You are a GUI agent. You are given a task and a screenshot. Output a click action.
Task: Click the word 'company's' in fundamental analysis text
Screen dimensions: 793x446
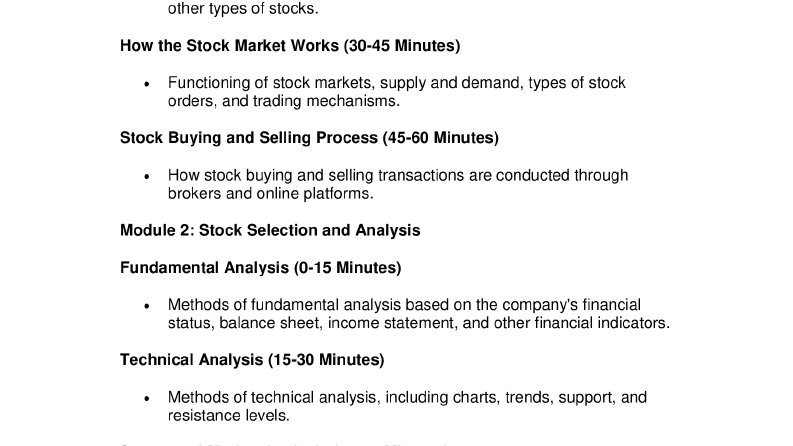click(x=540, y=305)
